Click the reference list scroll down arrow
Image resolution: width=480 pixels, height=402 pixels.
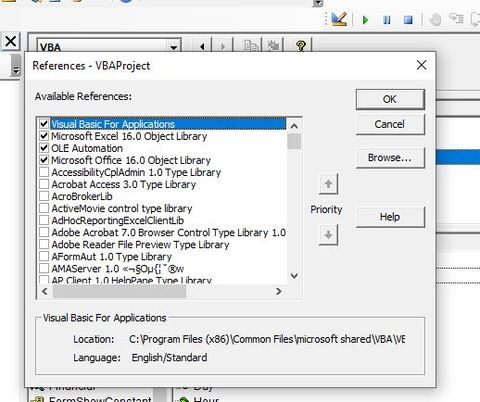(294, 276)
